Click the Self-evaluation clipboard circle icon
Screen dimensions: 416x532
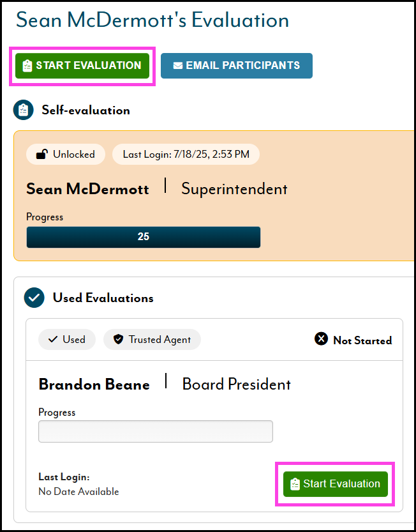click(23, 110)
